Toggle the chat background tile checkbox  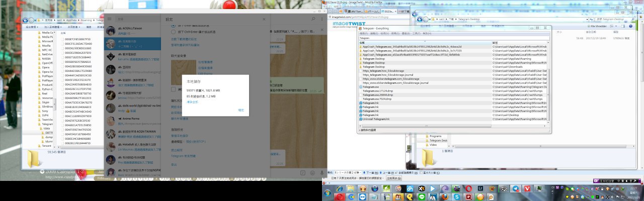tap(174, 89)
